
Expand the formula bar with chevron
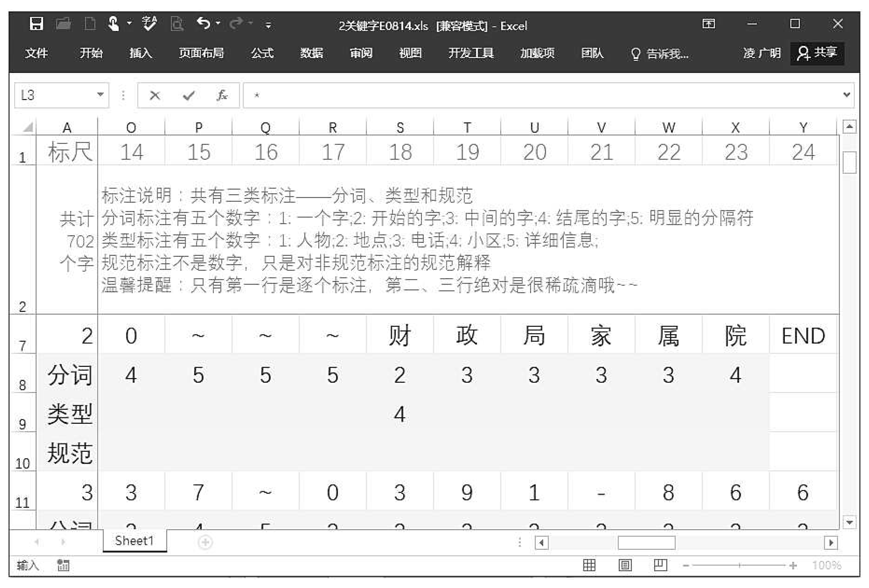847,95
